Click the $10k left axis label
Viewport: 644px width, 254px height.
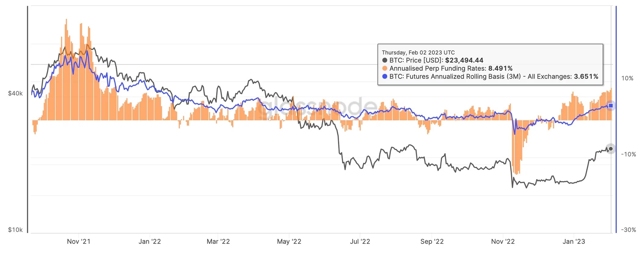[x=15, y=230]
